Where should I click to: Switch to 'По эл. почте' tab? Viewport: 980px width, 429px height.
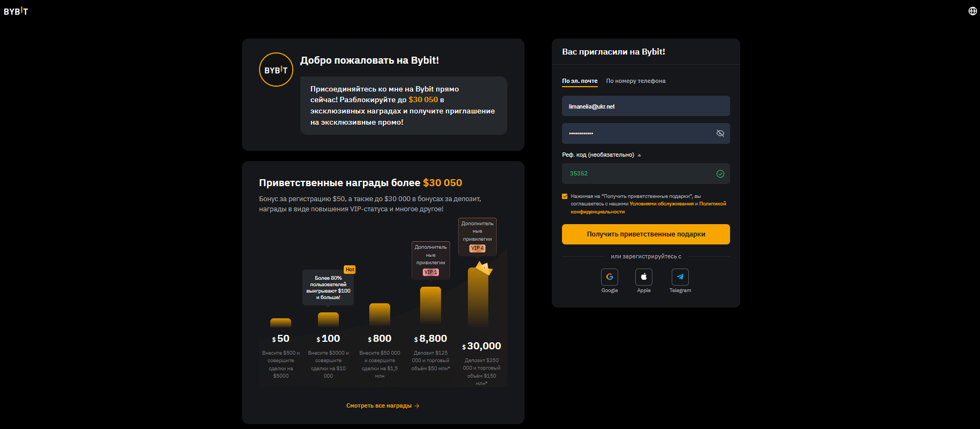(580, 81)
